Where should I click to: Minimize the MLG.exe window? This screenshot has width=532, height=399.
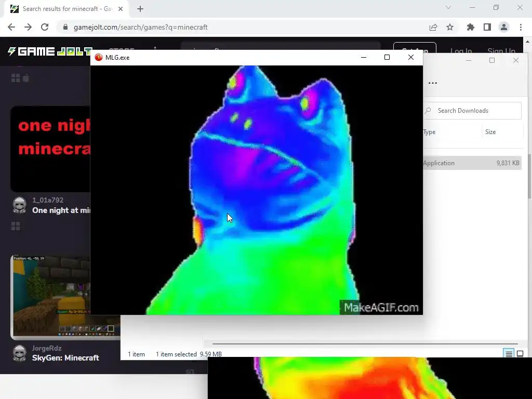(364, 57)
